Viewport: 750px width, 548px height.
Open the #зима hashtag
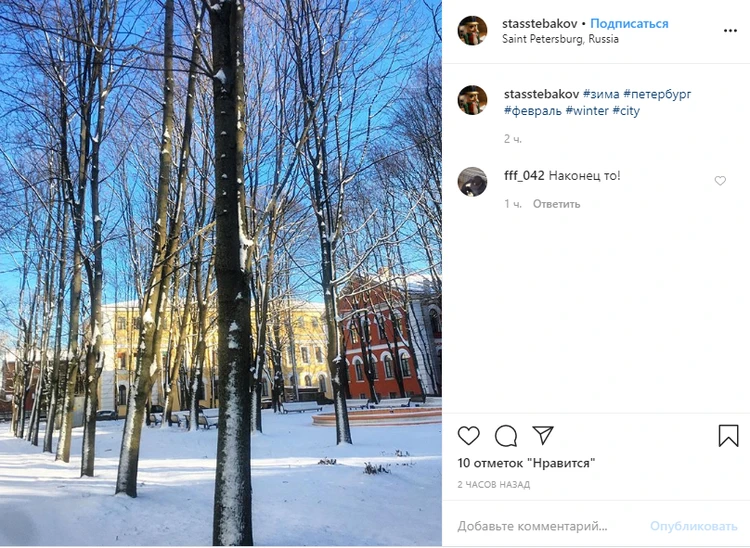pyautogui.click(x=601, y=94)
